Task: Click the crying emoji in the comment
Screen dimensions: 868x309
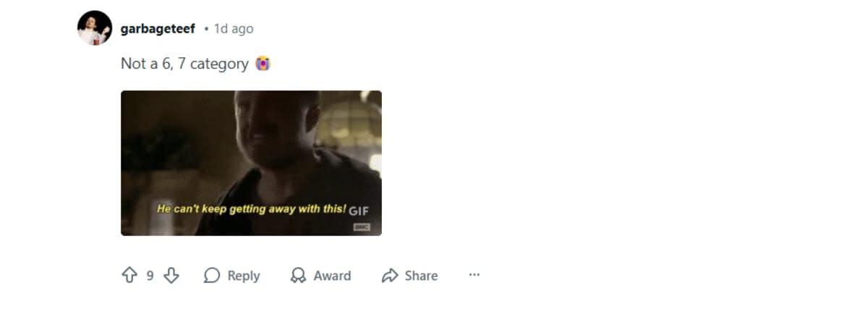Action: click(x=263, y=64)
